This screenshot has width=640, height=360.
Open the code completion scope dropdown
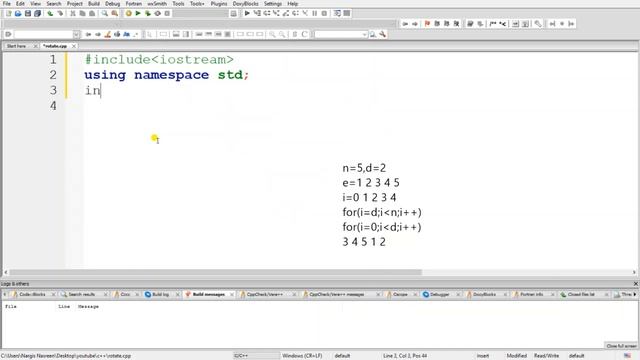[76, 34]
